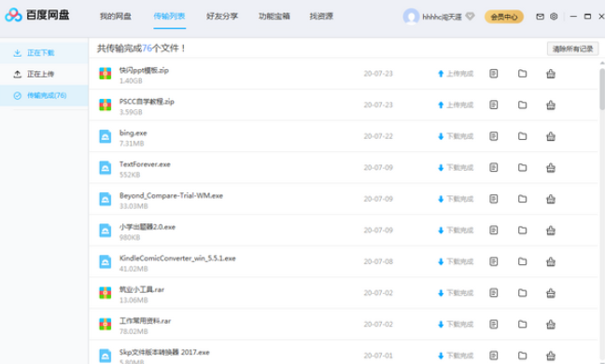
Task: Open the 好友分享 tab
Action: pos(222,16)
